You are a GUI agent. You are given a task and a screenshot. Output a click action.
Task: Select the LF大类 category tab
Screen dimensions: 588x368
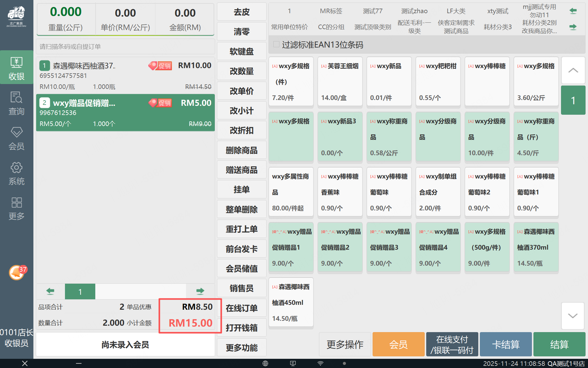456,11
